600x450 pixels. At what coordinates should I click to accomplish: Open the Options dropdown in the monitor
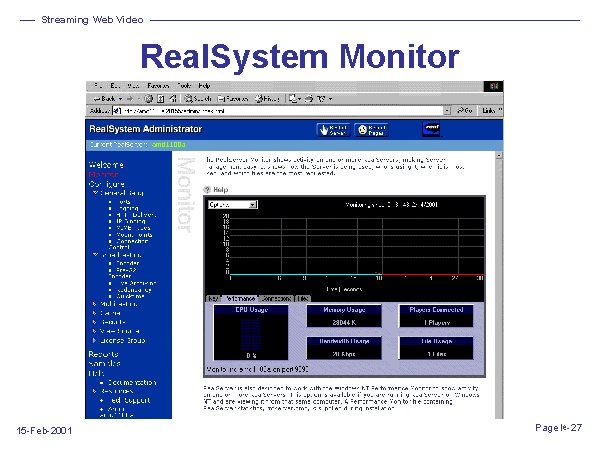click(232, 204)
